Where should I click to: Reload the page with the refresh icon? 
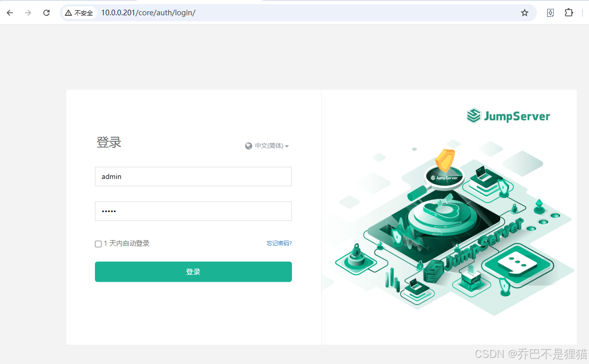(46, 13)
